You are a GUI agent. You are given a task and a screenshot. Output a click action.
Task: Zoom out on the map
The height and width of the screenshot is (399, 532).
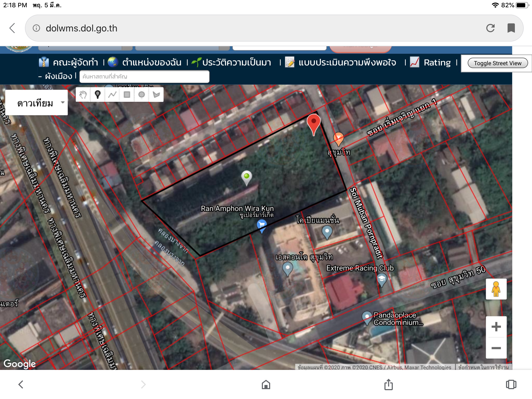click(496, 348)
